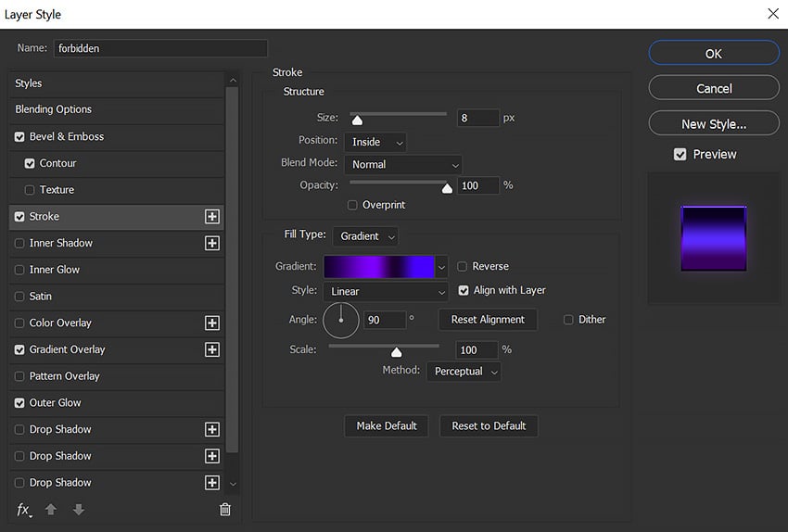Expand the Blend Mode dropdown

point(402,164)
